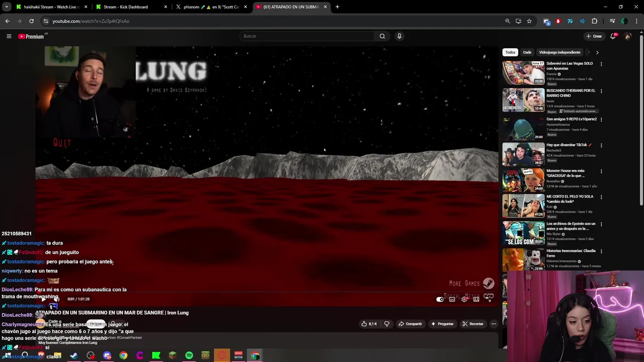Viewport: 644px width, 362px height.
Task: Open the YouTube guide hamburger menu
Action: click(x=9, y=36)
